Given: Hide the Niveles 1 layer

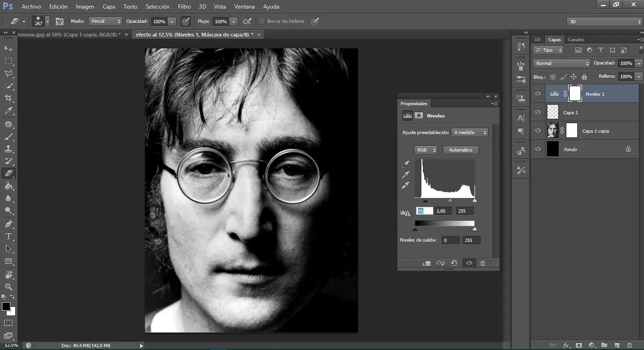Looking at the screenshot, I should (x=537, y=94).
